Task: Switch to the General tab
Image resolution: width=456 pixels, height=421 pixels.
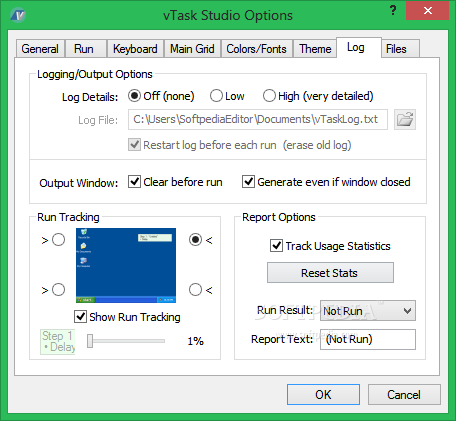Action: [40, 49]
